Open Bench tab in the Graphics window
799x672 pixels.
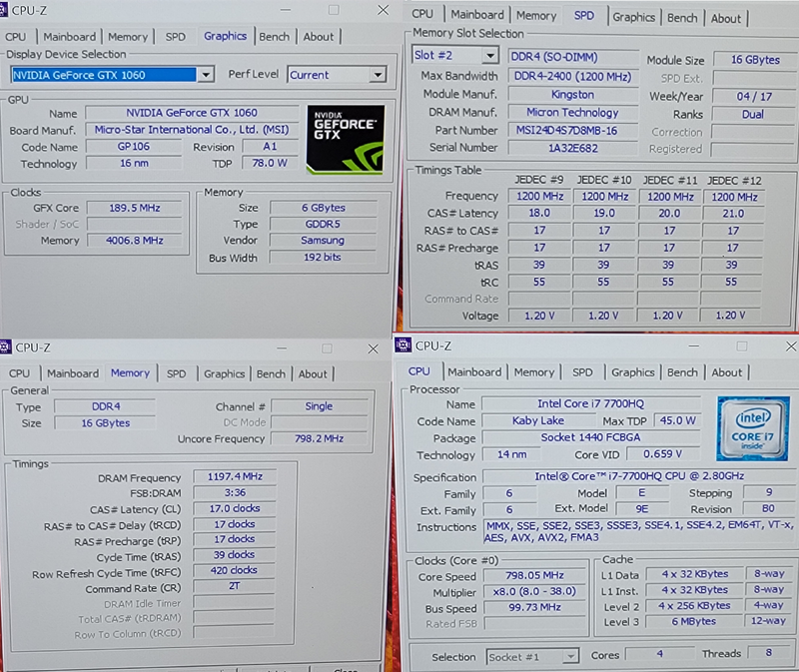[274, 37]
